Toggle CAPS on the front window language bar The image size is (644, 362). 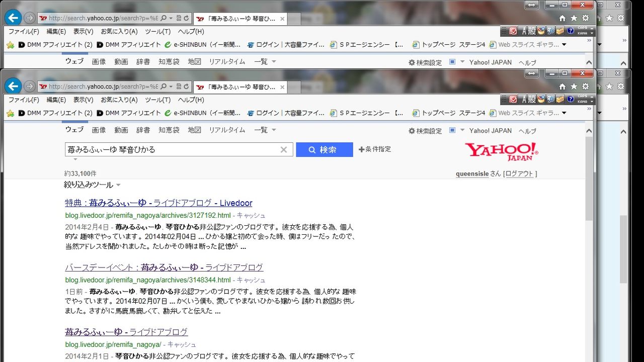coord(582,97)
